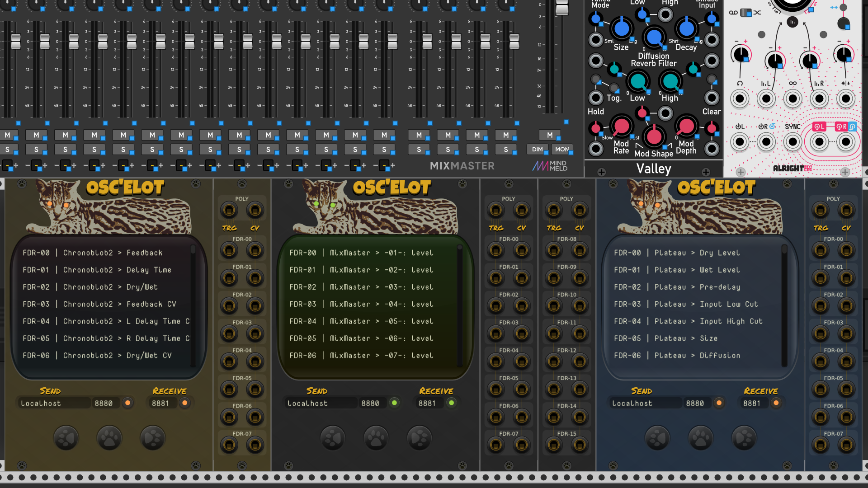Click the POLY TRG jack on the first expander
The image size is (868, 488).
pyautogui.click(x=229, y=210)
